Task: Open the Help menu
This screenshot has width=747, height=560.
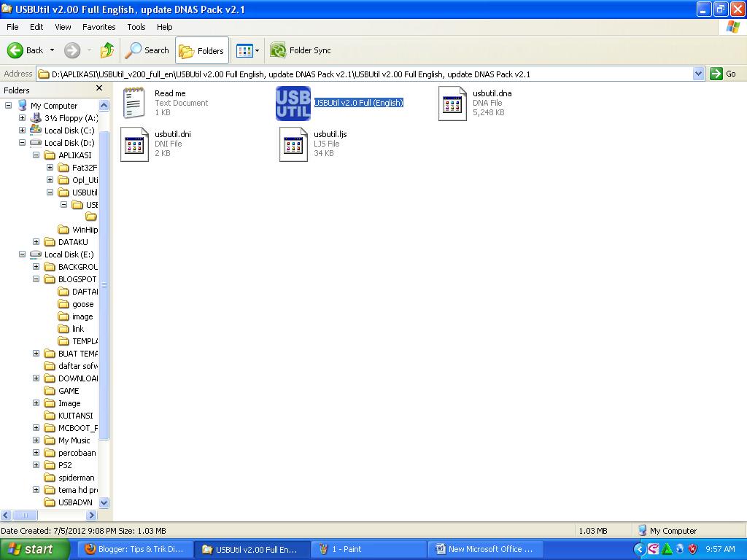Action: click(x=164, y=27)
